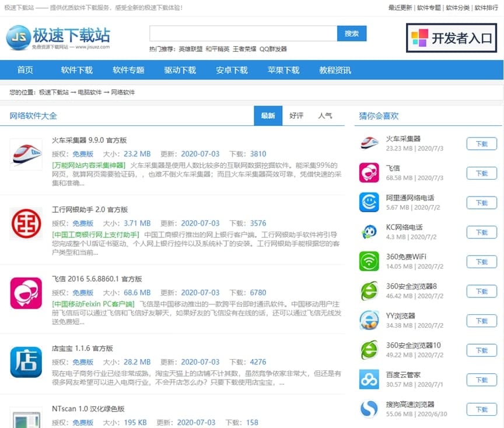Click the 开发者入口 banner button

tap(452, 38)
